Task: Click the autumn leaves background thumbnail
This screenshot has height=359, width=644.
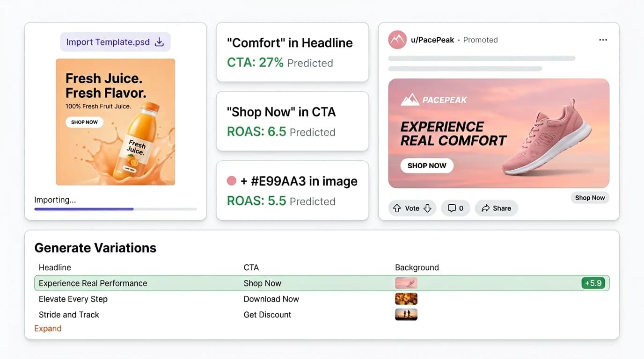Action: (406, 298)
